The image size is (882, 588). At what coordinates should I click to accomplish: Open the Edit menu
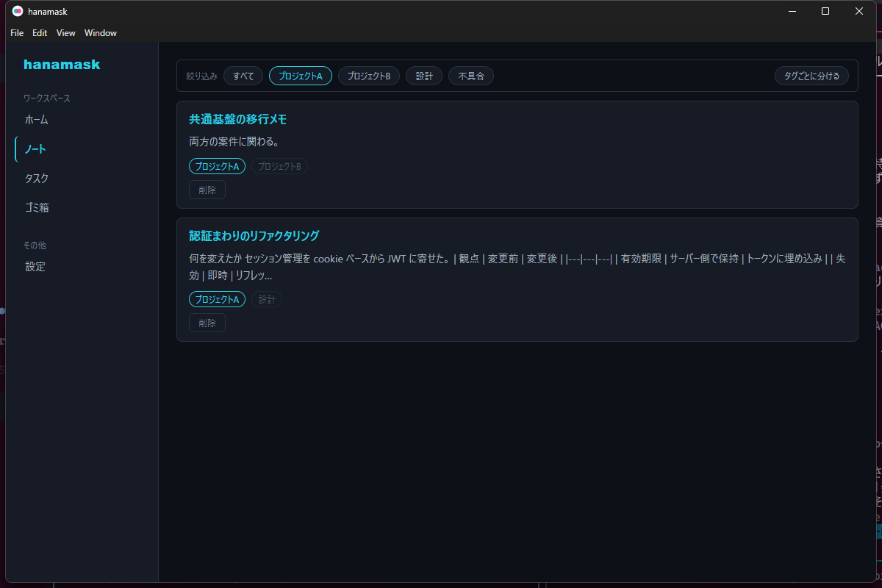(40, 33)
